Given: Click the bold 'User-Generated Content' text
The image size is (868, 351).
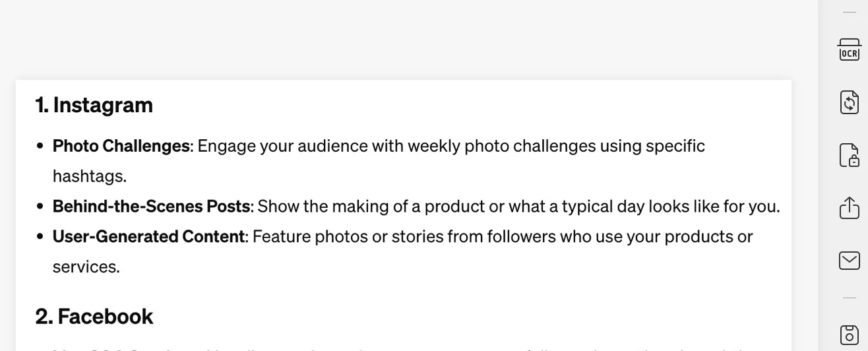Looking at the screenshot, I should 148,236.
